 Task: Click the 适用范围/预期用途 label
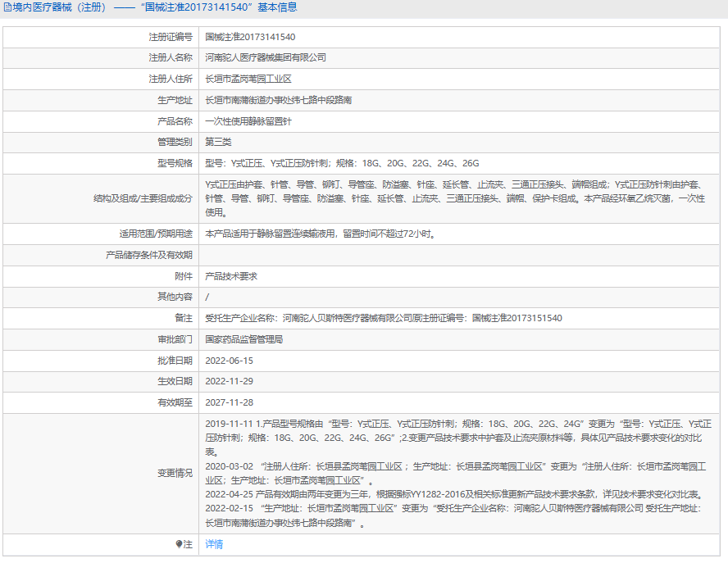[156, 234]
